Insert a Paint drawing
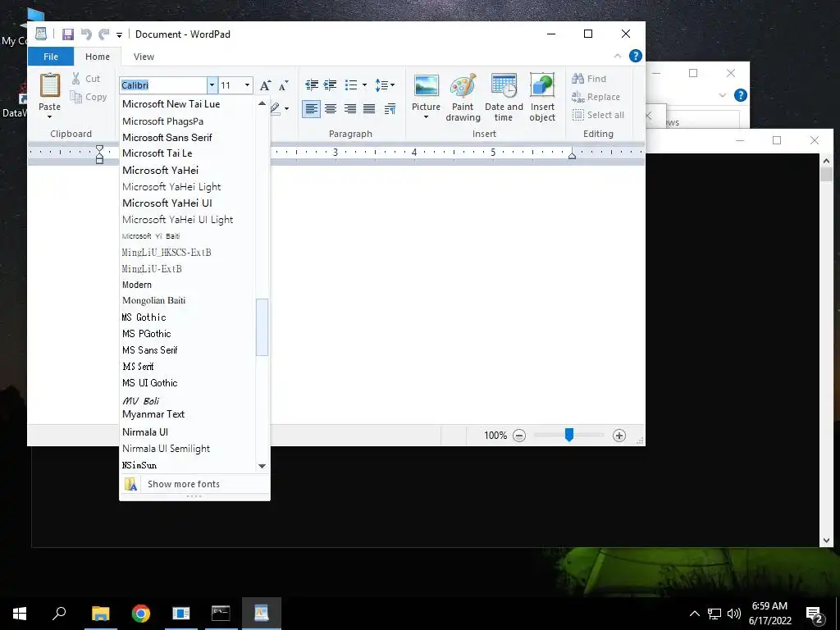Screen dimensions: 840x630 click(x=463, y=98)
